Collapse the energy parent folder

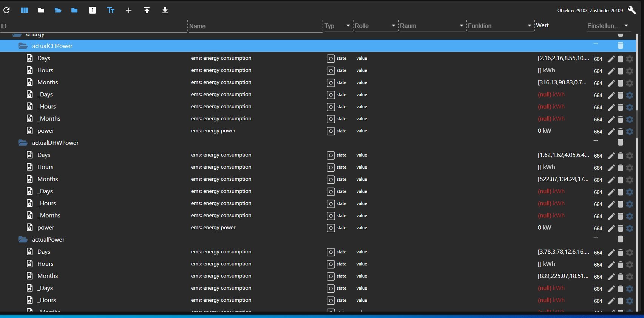point(17,34)
